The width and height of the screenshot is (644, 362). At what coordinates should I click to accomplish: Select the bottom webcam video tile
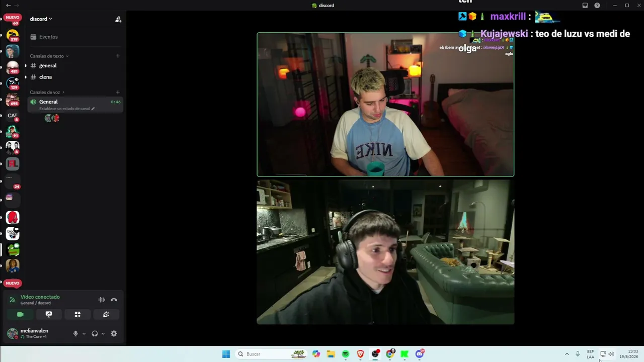pyautogui.click(x=385, y=252)
